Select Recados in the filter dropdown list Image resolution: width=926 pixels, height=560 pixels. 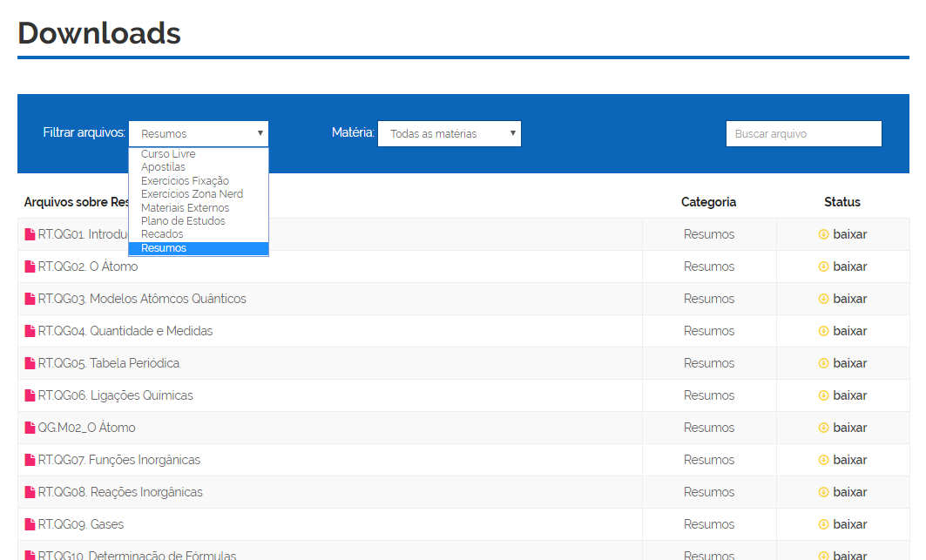pyautogui.click(x=162, y=234)
